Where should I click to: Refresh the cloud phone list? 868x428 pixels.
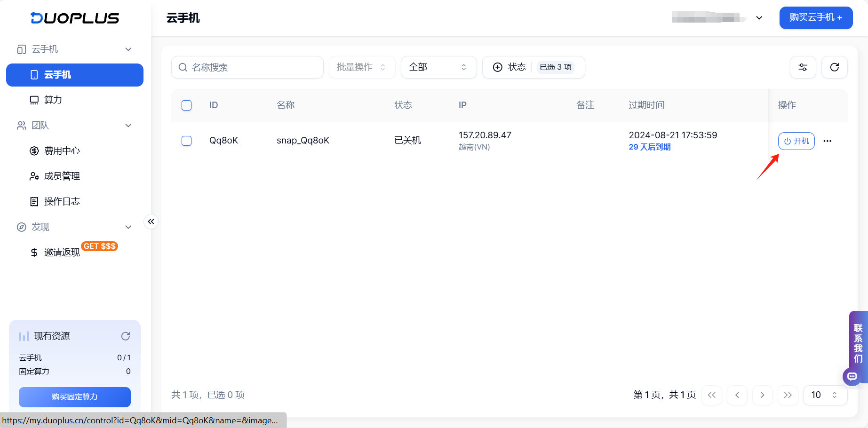834,67
